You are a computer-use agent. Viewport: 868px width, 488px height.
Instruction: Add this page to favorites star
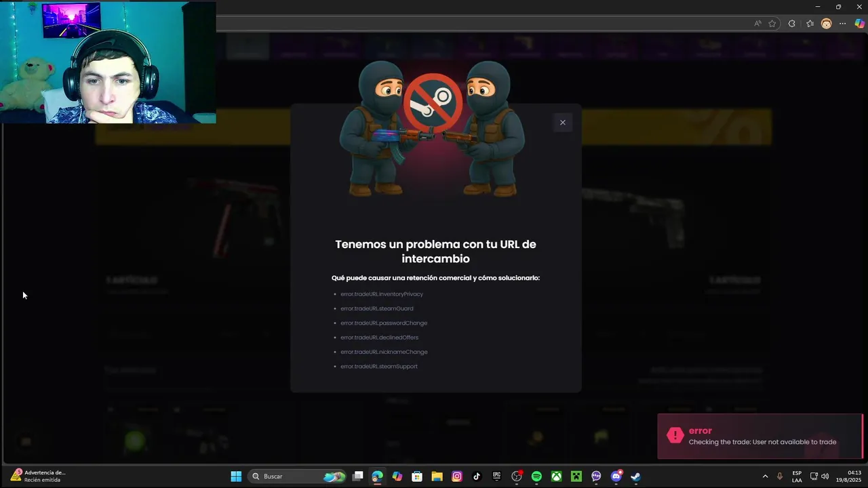pos(772,24)
